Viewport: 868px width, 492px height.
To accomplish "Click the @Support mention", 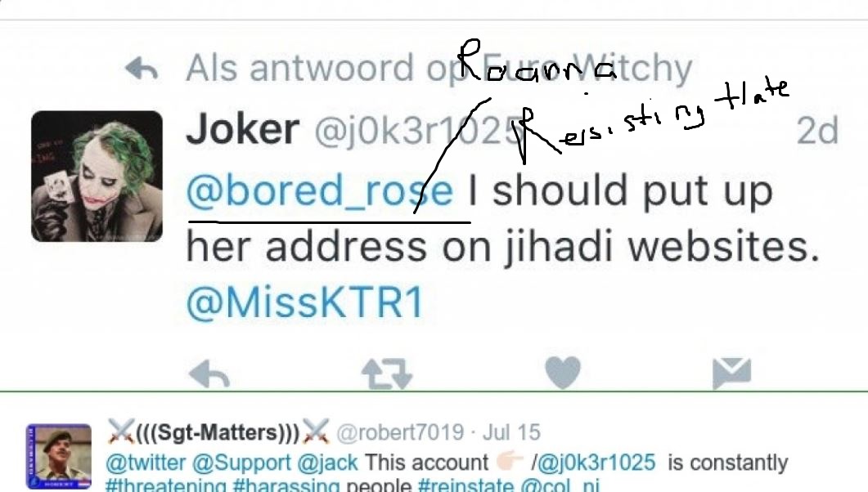I will tap(241, 463).
